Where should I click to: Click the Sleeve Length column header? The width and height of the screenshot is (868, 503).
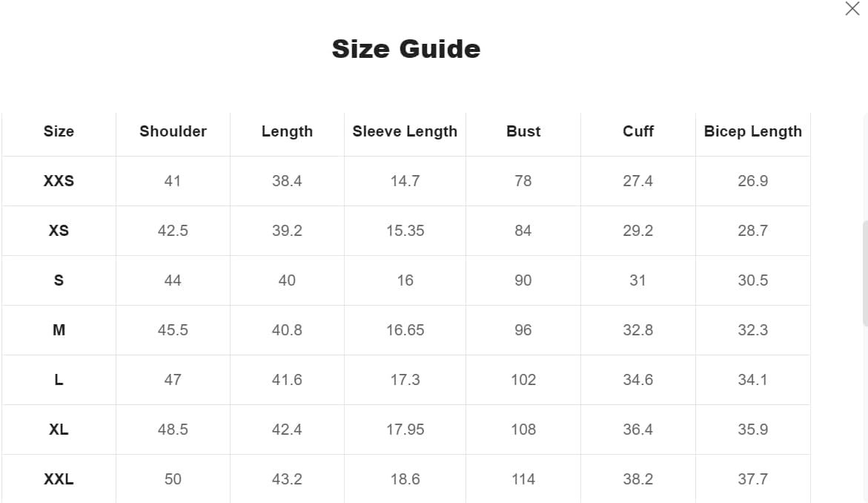click(405, 131)
